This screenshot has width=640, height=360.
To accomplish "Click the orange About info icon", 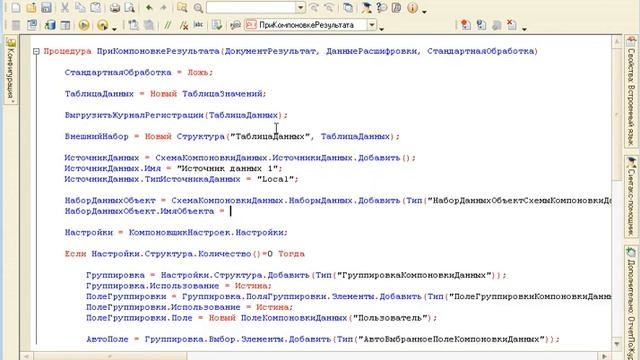I will point(412,7).
